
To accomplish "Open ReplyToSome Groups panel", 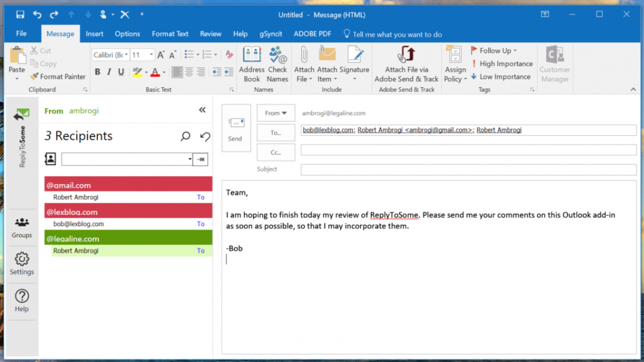I will click(x=22, y=228).
